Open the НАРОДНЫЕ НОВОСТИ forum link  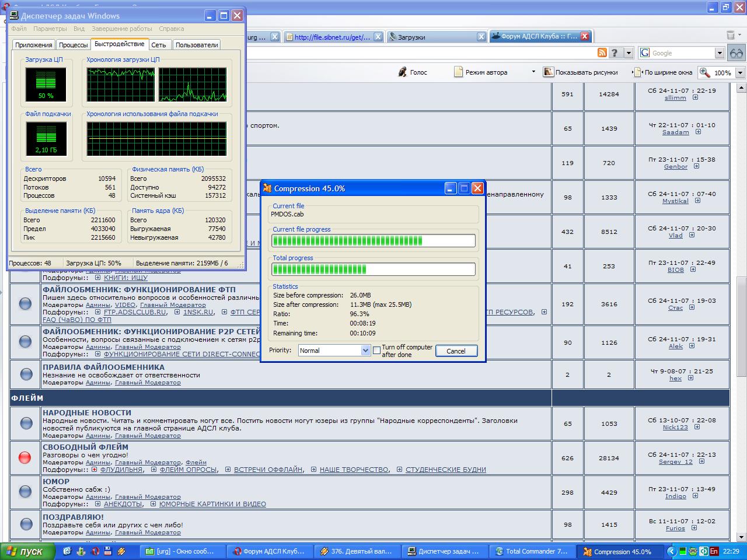pos(87,412)
